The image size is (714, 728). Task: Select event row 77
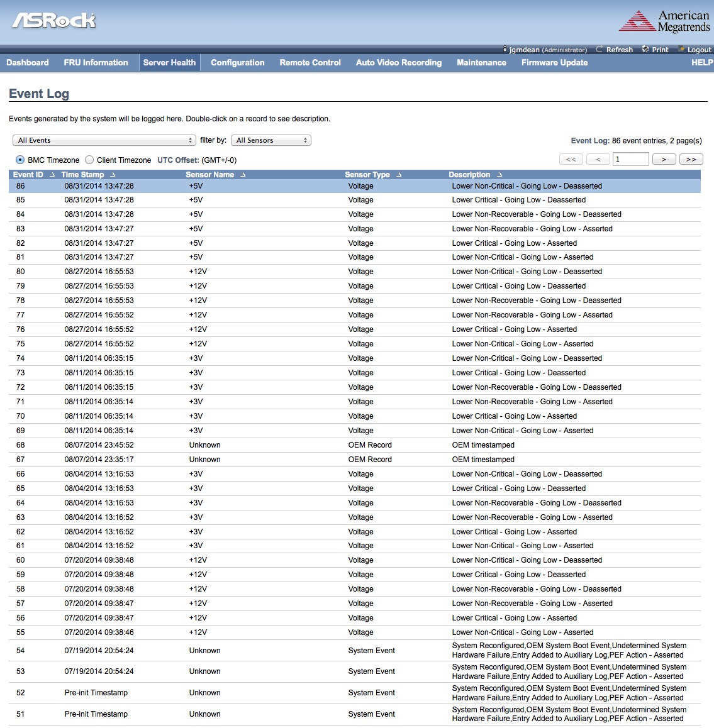tap(354, 315)
